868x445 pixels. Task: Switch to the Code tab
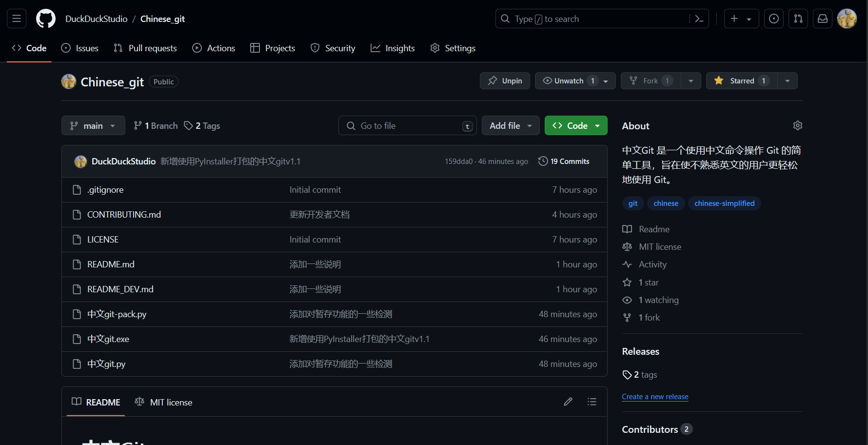point(29,48)
